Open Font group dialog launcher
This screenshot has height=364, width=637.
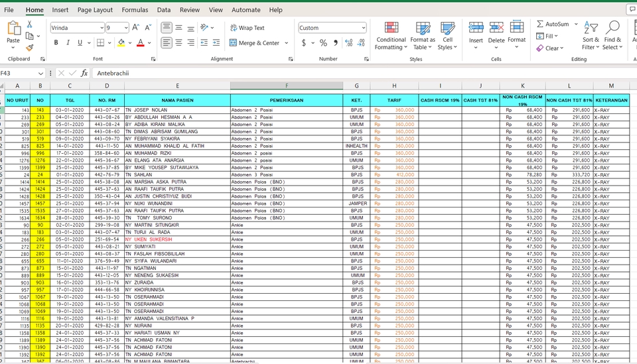tap(153, 59)
